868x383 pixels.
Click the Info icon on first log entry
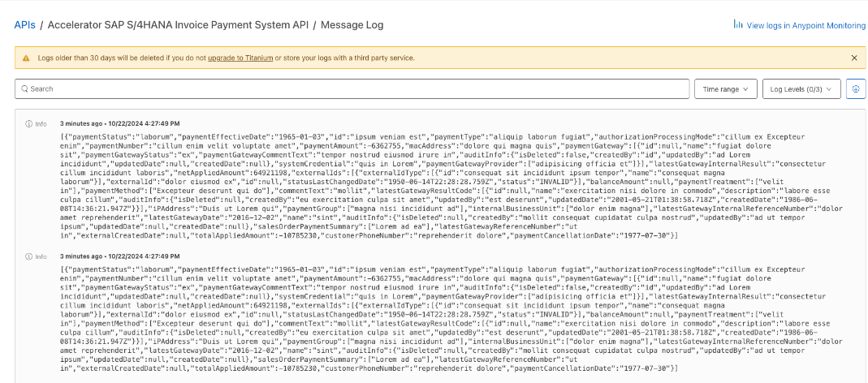(29, 124)
